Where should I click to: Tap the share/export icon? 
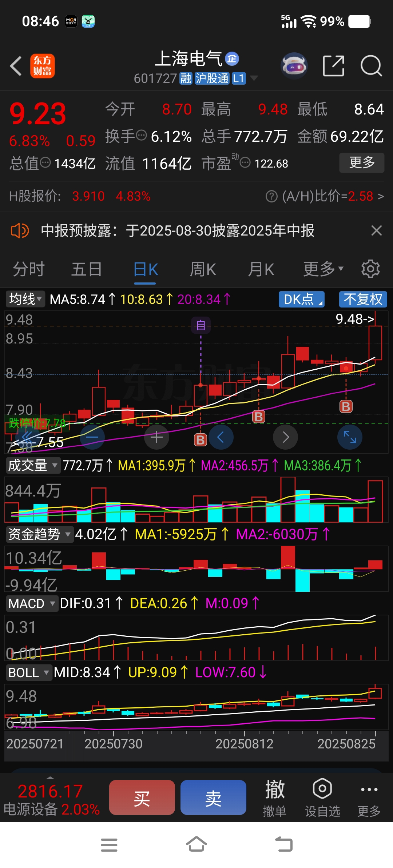(x=333, y=66)
